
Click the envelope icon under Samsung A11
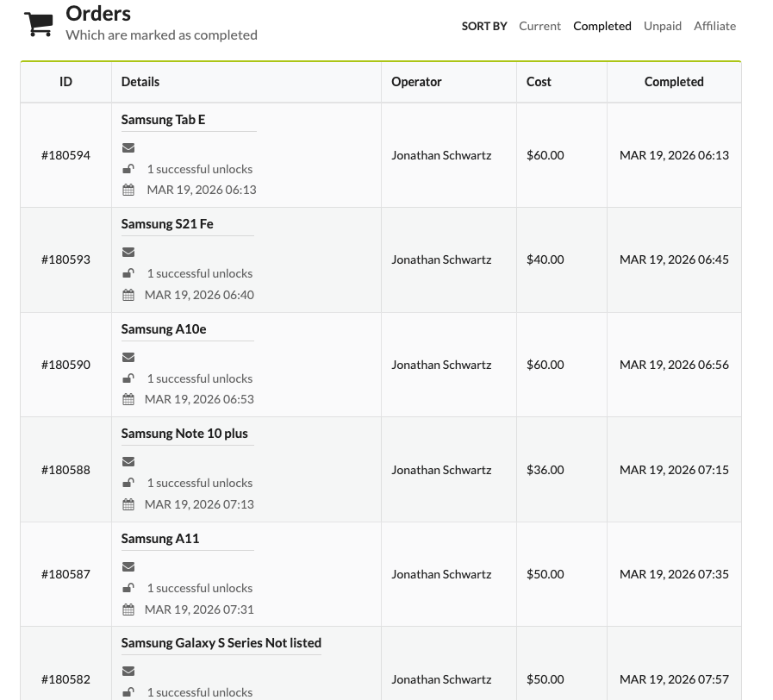tap(128, 566)
